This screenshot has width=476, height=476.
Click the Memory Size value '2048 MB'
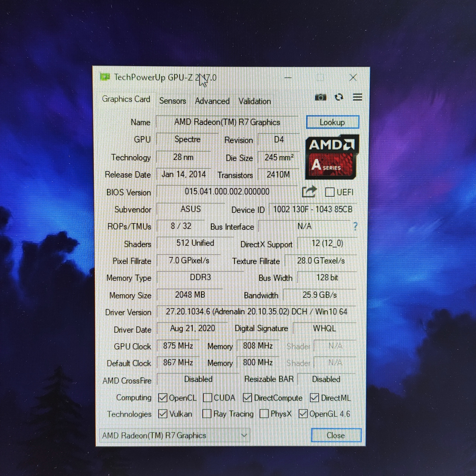click(x=190, y=295)
